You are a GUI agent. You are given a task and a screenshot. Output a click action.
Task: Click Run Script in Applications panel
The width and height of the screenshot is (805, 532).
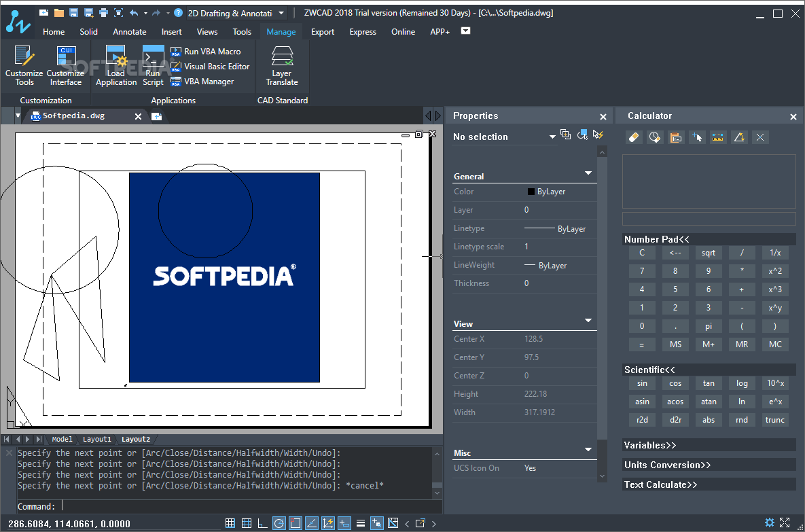tap(153, 66)
